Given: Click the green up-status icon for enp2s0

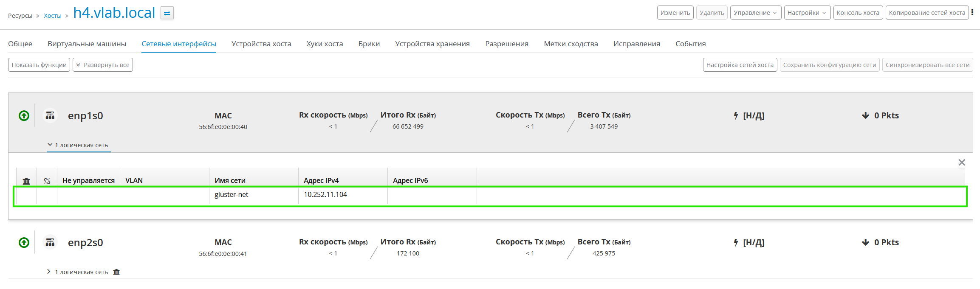Looking at the screenshot, I should pos(24,242).
